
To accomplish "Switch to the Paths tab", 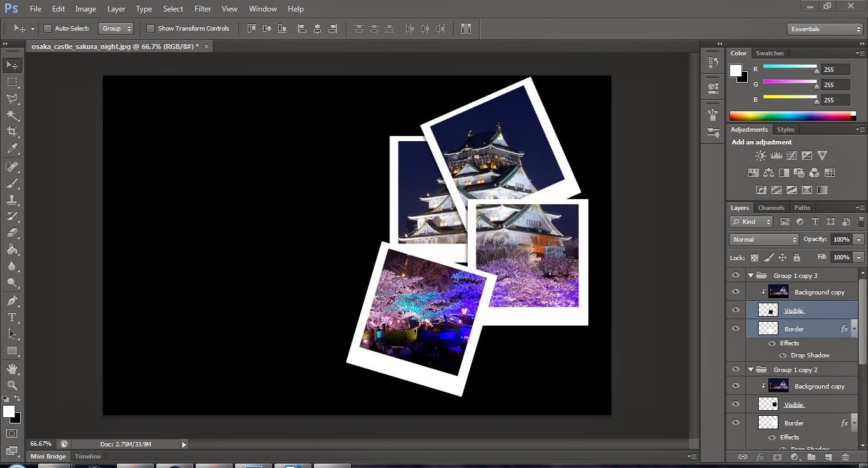I will pyautogui.click(x=803, y=208).
